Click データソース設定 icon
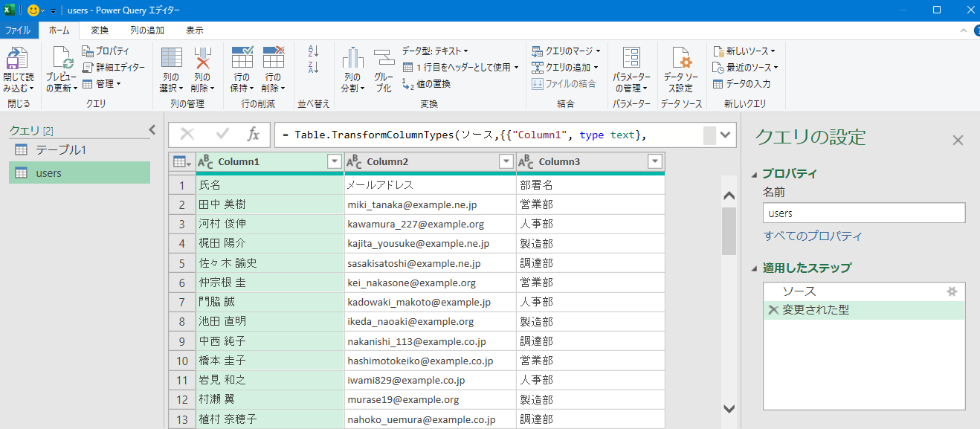 pyautogui.click(x=681, y=58)
